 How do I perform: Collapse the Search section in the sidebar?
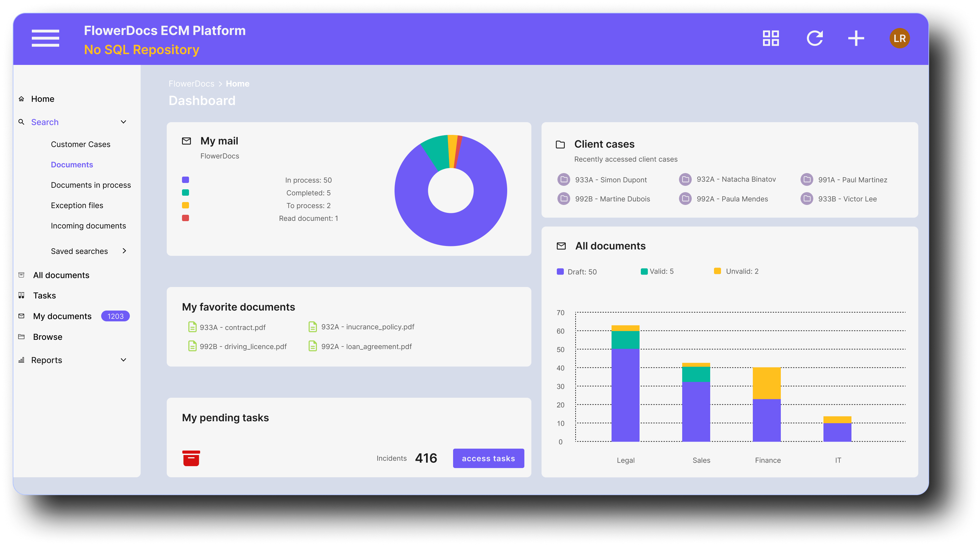[x=123, y=122]
